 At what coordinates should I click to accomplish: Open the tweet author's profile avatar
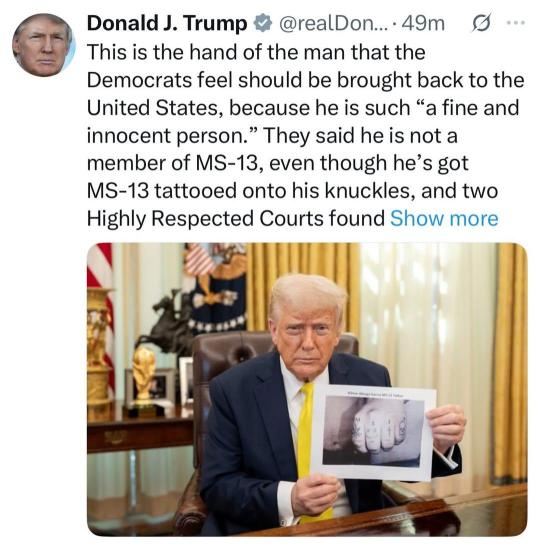pos(44,45)
